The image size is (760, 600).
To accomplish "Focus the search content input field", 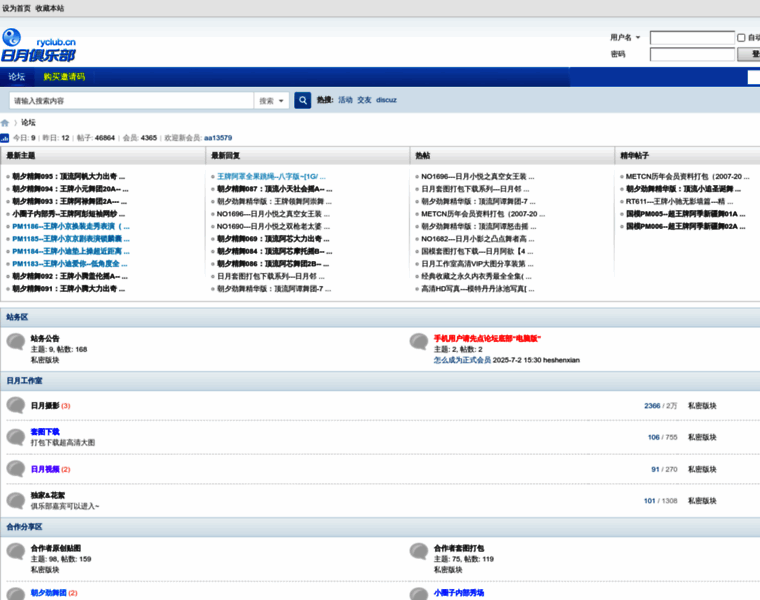I will click(130, 100).
